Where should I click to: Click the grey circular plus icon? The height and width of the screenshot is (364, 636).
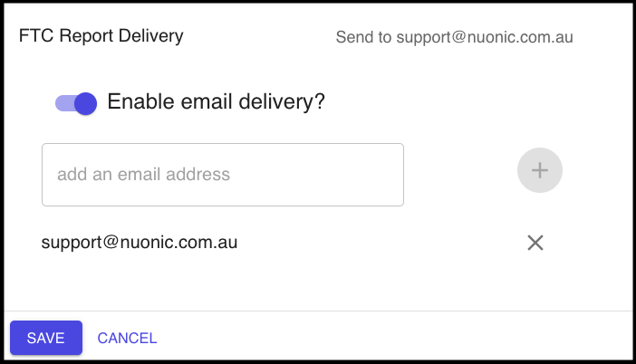tap(540, 170)
